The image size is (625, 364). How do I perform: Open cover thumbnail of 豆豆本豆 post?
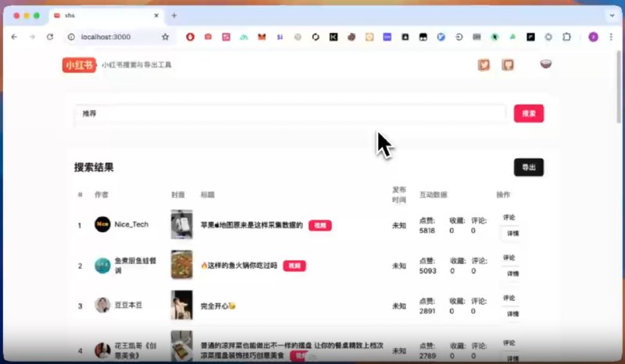tap(181, 305)
